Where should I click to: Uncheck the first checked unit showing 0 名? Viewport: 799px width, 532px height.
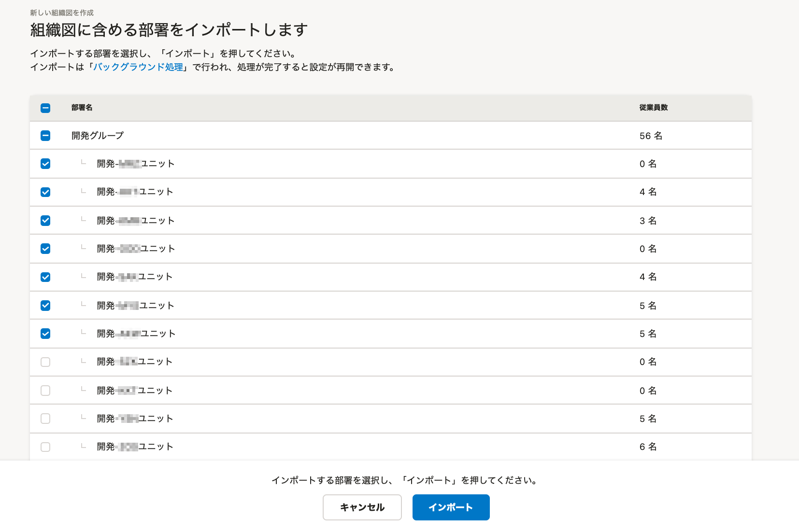point(45,164)
